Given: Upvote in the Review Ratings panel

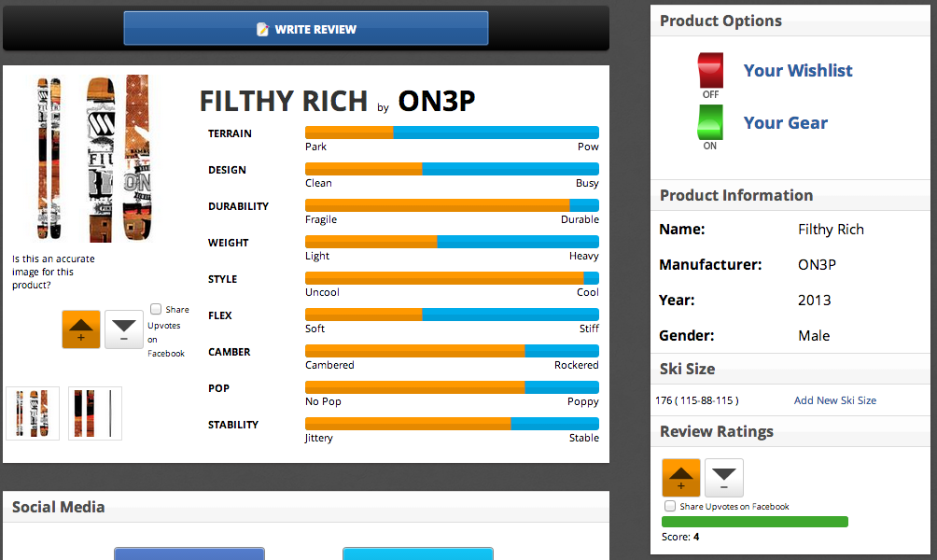Looking at the screenshot, I should pyautogui.click(x=680, y=478).
